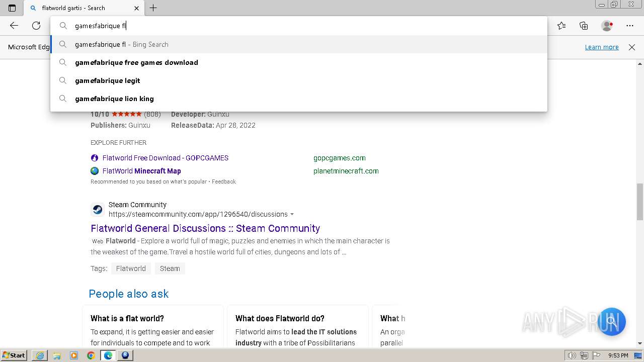Open the Collections icon in the toolbar
The image size is (644, 362).
(x=584, y=26)
